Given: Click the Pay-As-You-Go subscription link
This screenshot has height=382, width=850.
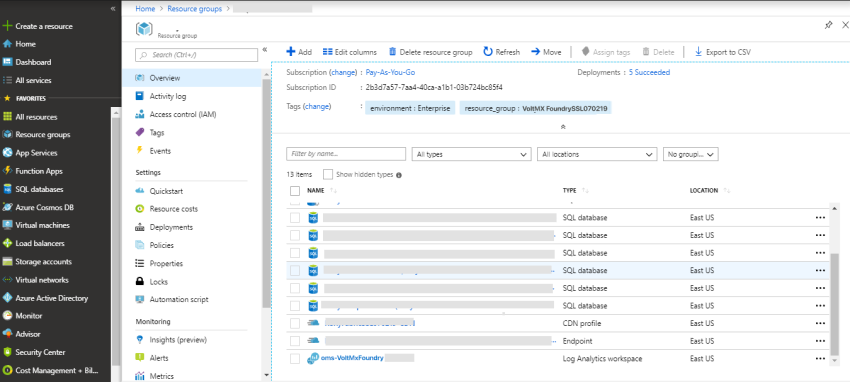Looking at the screenshot, I should [x=390, y=72].
